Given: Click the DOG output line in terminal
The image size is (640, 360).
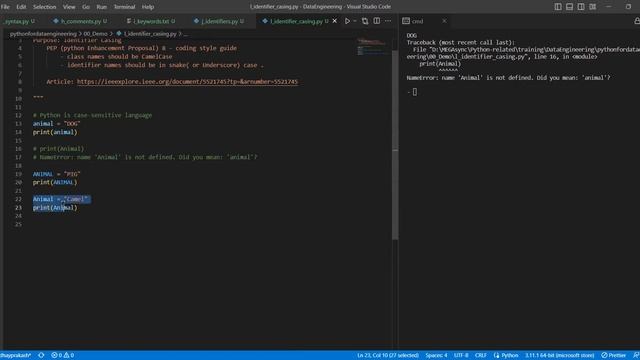Looking at the screenshot, I should tap(411, 36).
